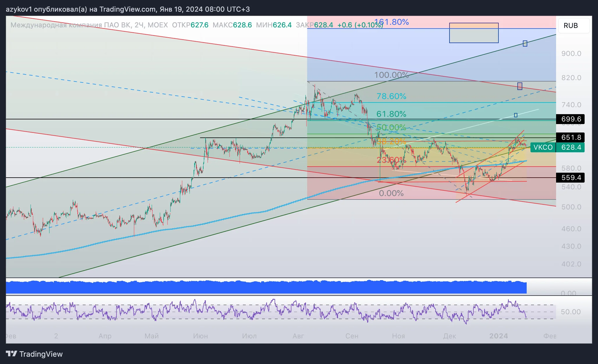This screenshot has width=598, height=364.
Task: Click the 2024 label on time axis
Action: (498, 336)
